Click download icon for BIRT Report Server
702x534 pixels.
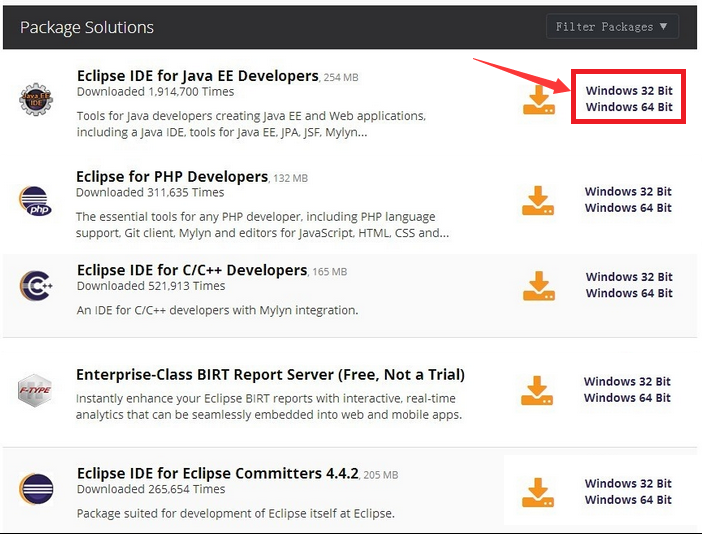(x=537, y=390)
